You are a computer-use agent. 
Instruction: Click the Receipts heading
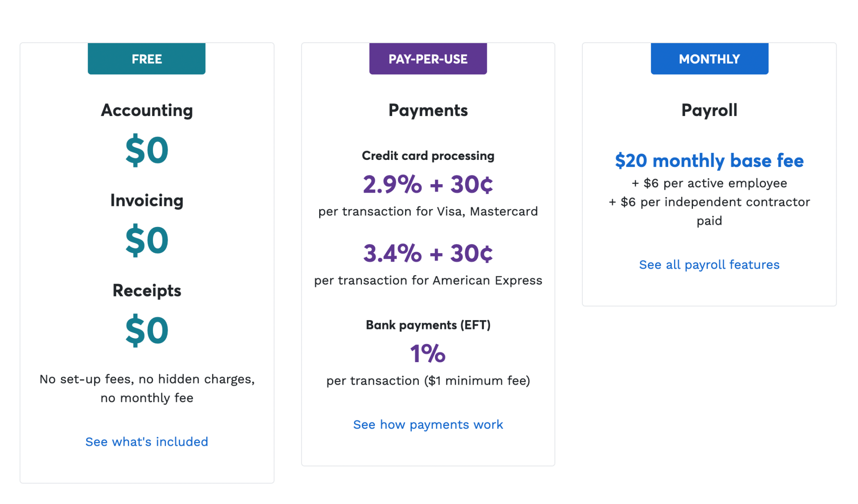click(147, 290)
